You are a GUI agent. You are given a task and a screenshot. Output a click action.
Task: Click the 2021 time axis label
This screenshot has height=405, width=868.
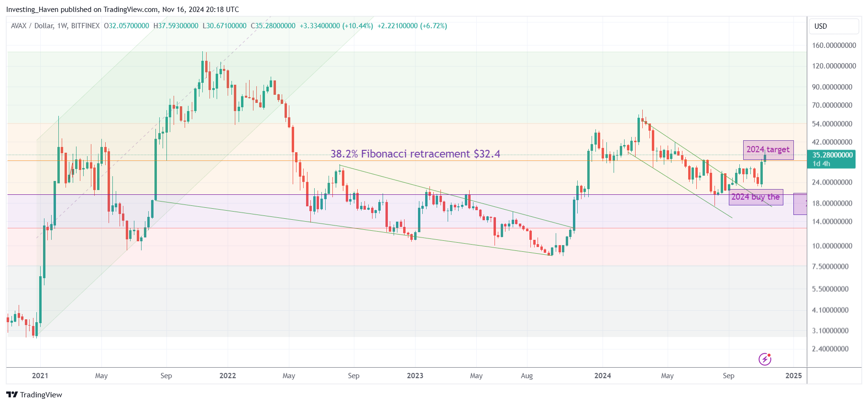coord(40,376)
